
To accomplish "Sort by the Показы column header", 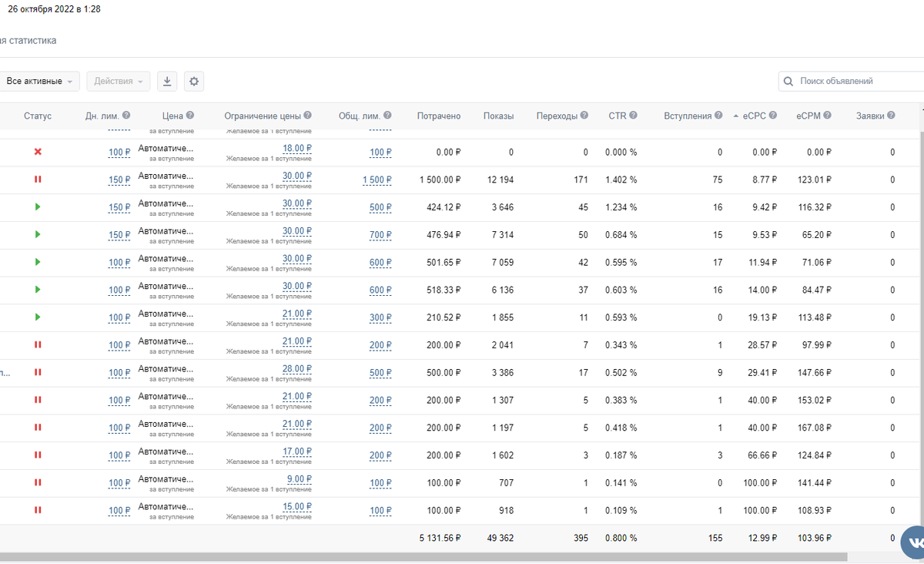I will point(498,116).
